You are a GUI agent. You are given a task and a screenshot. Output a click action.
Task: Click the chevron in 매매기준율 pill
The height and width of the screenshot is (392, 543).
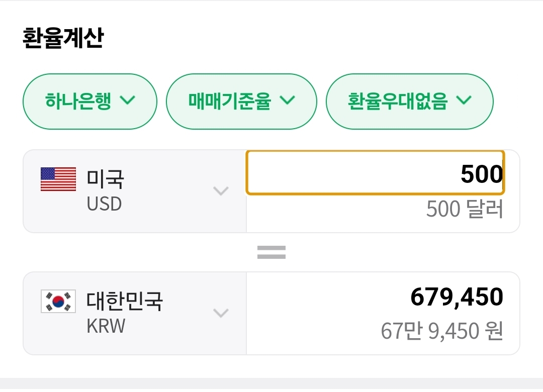(x=288, y=101)
